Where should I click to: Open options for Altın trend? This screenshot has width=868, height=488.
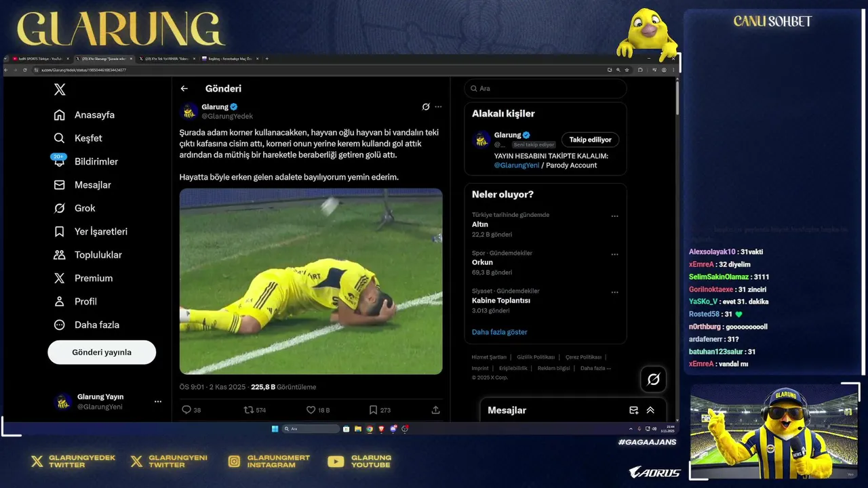coord(614,216)
